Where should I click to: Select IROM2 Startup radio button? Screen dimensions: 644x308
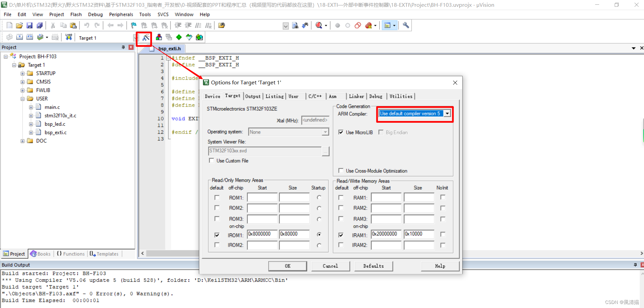tap(319, 245)
